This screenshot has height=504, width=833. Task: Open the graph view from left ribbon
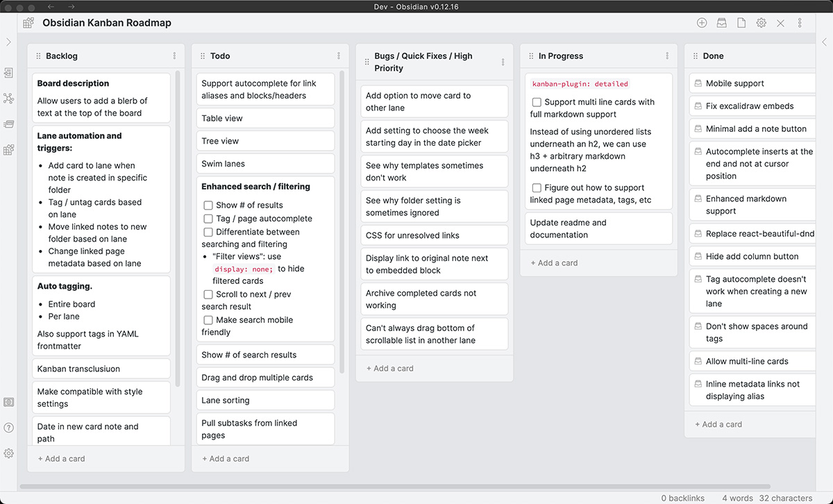8,99
